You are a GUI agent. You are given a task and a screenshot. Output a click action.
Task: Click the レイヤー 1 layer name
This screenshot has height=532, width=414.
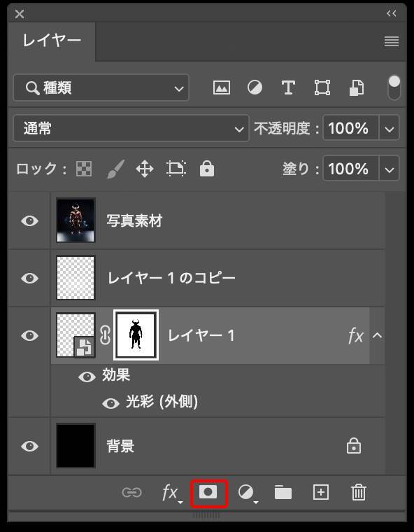pos(201,336)
